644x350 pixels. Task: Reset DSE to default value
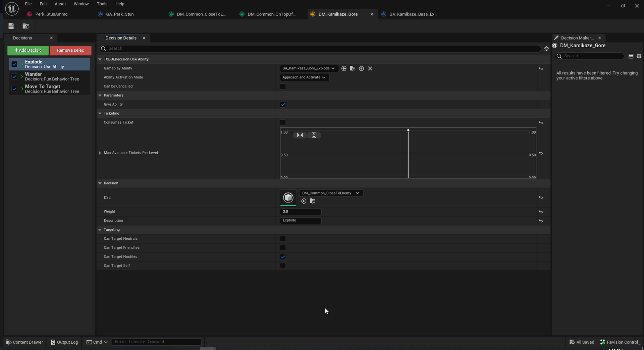coord(541,197)
